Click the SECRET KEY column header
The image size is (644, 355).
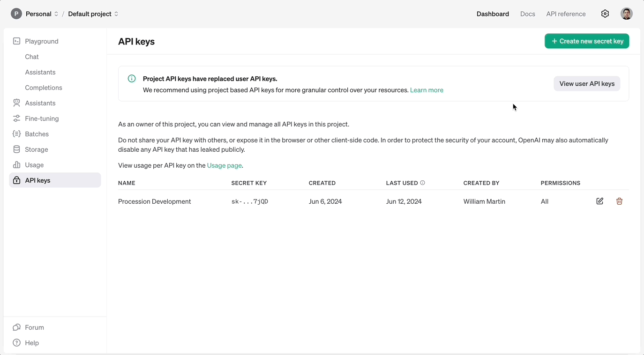(249, 183)
